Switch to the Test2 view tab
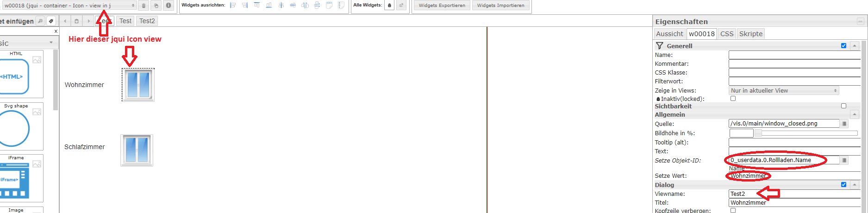This screenshot has width=868, height=213. (x=147, y=21)
